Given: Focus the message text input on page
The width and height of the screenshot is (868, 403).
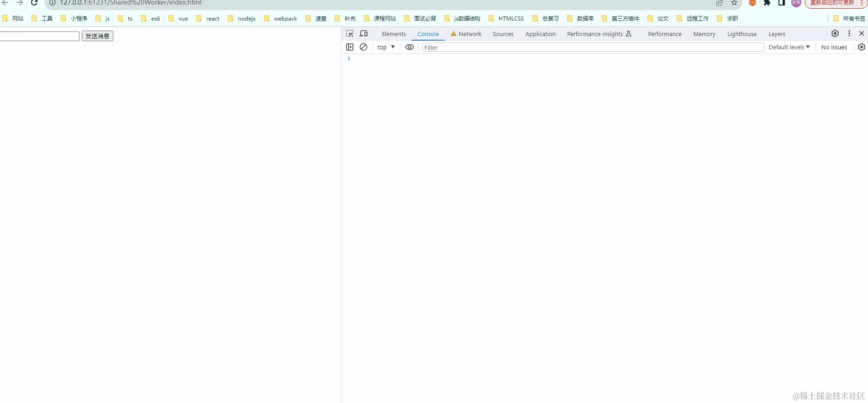Looking at the screenshot, I should [39, 36].
